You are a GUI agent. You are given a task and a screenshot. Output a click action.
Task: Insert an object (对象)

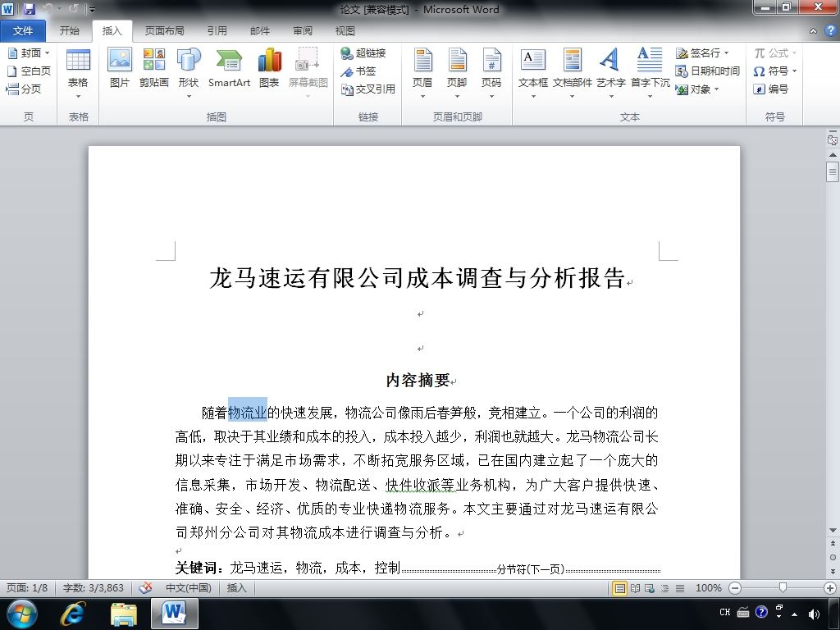[x=696, y=89]
